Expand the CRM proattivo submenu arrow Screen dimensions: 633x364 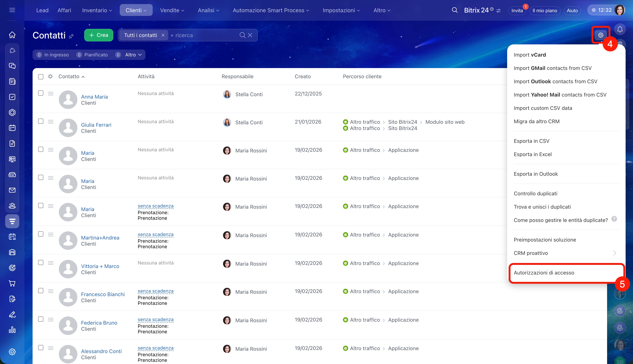point(614,253)
